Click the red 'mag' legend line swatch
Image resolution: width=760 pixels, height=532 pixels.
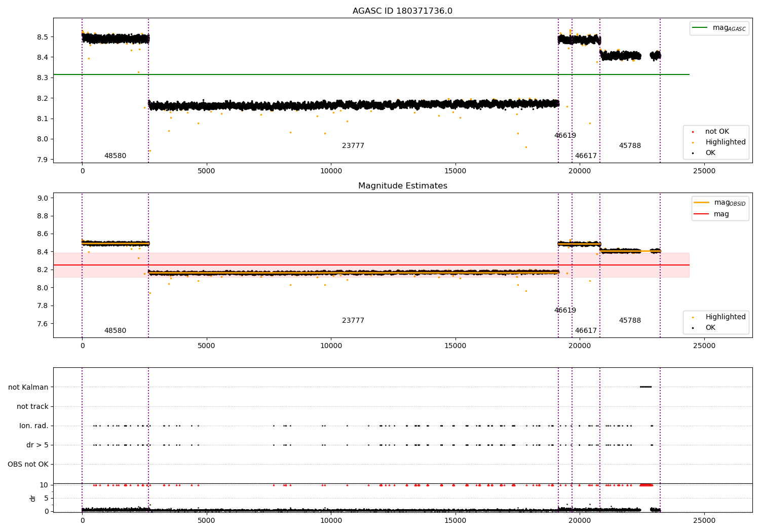click(701, 214)
